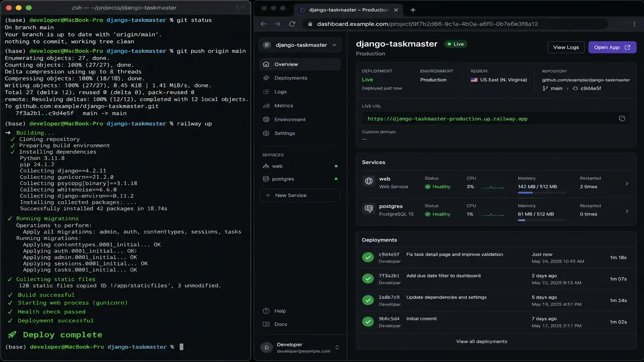Viewport: 644px width, 362px height.
Task: Reload the dashboard page
Action: coord(292,24)
